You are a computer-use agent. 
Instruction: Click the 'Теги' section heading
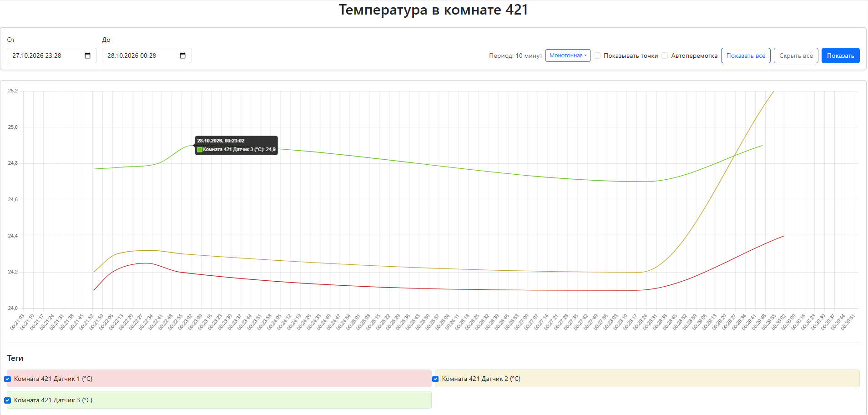[15, 358]
